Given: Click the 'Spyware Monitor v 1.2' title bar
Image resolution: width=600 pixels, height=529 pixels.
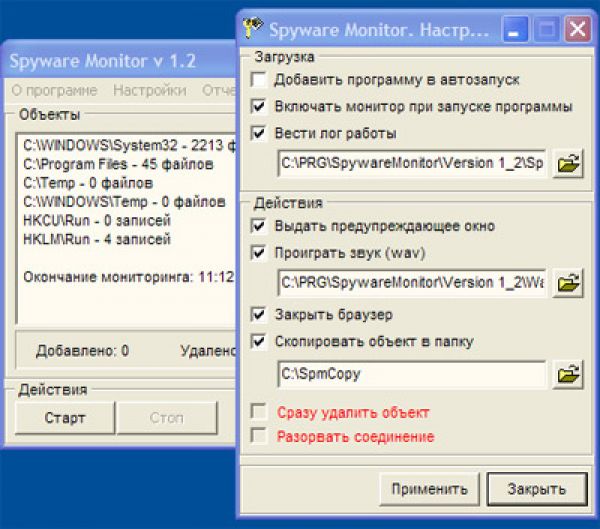Looking at the screenshot, I should click(119, 61).
